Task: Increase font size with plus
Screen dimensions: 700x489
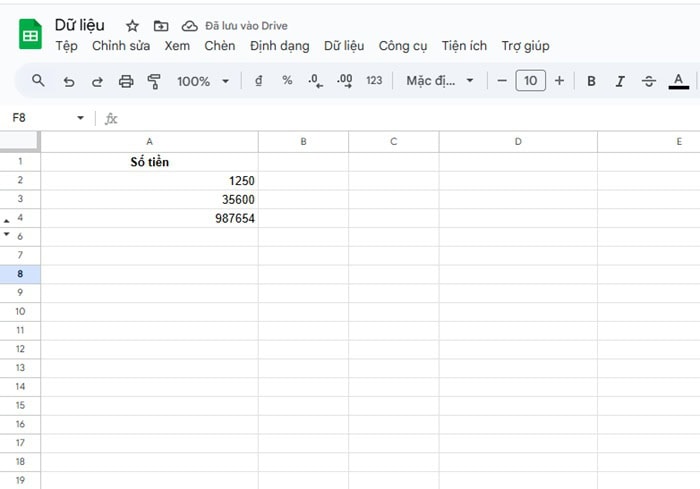Action: [x=559, y=81]
